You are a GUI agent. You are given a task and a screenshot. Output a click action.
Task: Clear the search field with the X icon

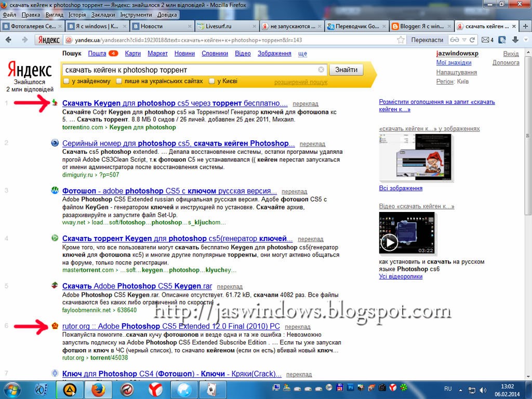[x=321, y=70]
